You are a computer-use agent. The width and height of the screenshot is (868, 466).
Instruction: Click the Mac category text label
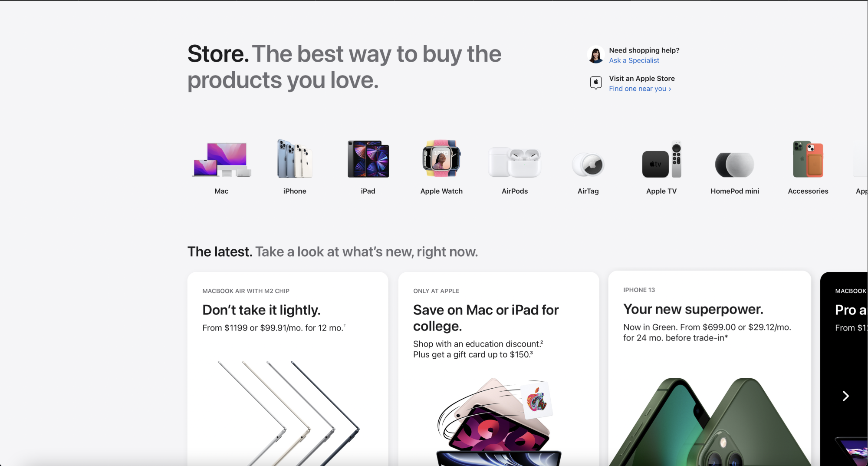tap(221, 191)
